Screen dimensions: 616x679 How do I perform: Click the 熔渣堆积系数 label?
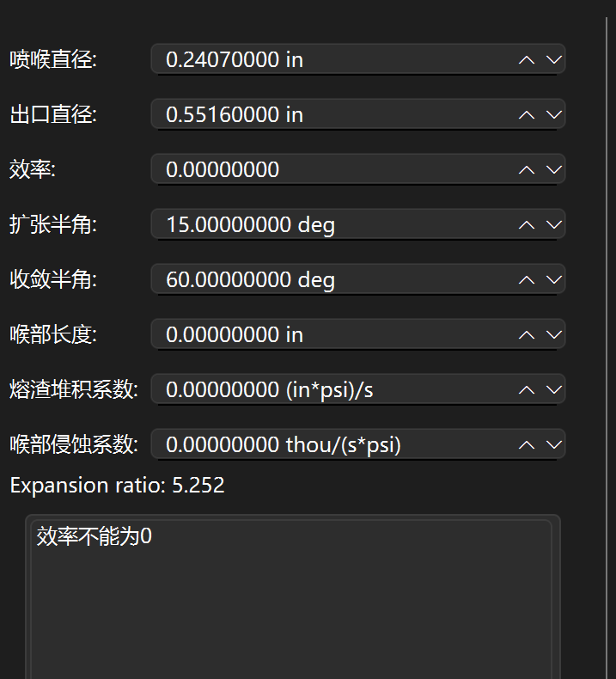point(74,389)
